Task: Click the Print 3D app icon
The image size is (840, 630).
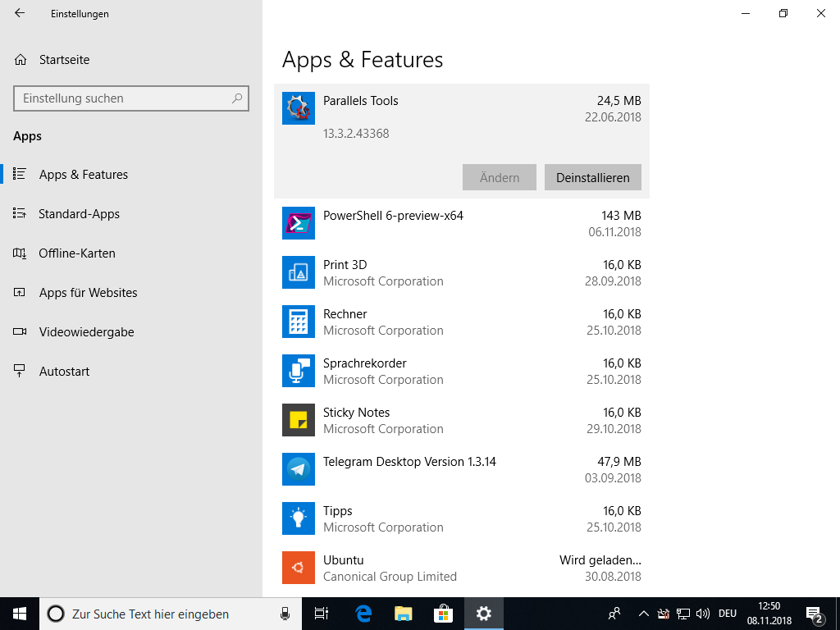Action: (298, 272)
